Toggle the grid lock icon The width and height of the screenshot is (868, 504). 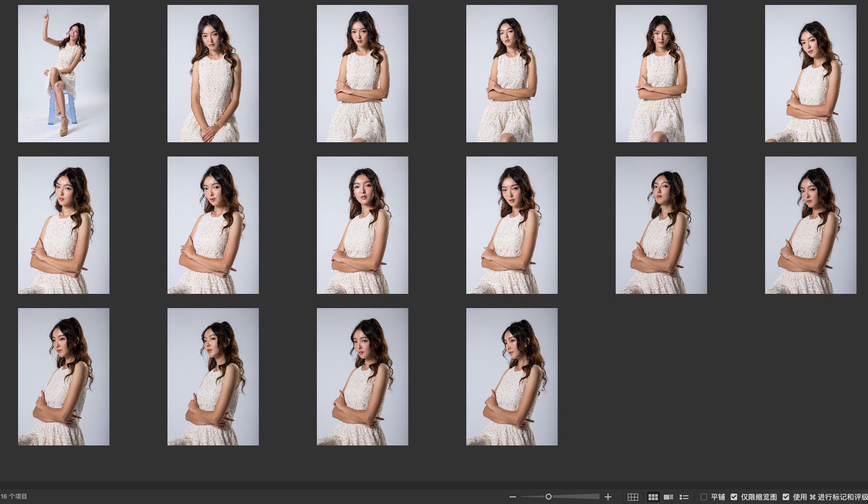pyautogui.click(x=633, y=497)
